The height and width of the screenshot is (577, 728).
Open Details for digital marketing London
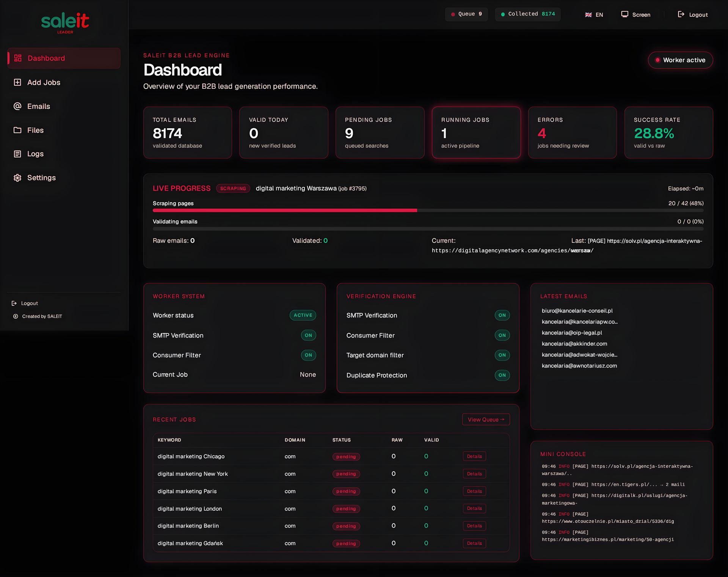(x=474, y=508)
